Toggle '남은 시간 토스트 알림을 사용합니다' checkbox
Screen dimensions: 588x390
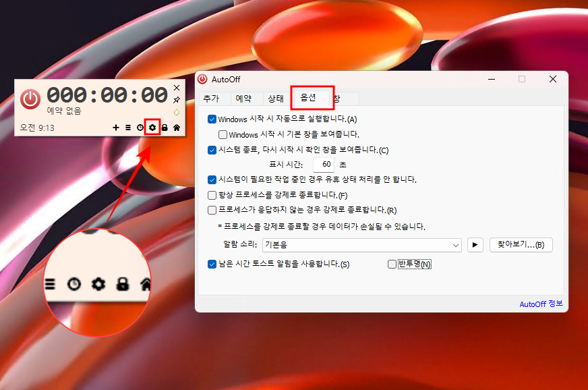click(212, 264)
